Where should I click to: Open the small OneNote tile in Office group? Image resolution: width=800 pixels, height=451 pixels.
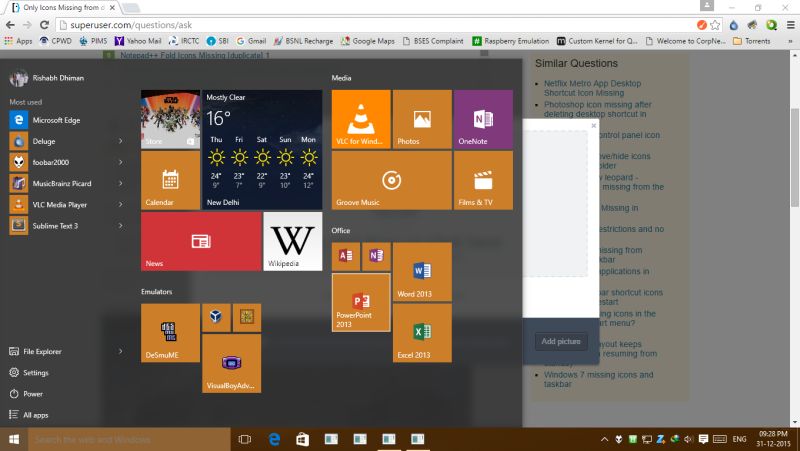tap(376, 257)
